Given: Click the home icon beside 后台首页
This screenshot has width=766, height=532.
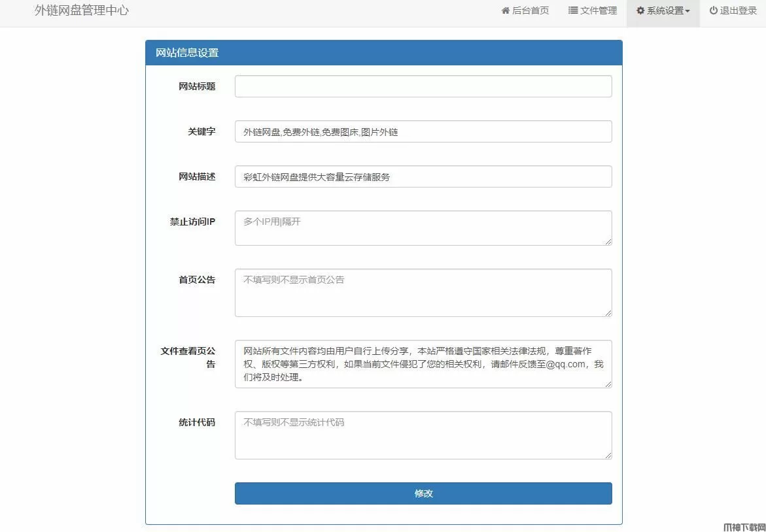Looking at the screenshot, I should [506, 10].
